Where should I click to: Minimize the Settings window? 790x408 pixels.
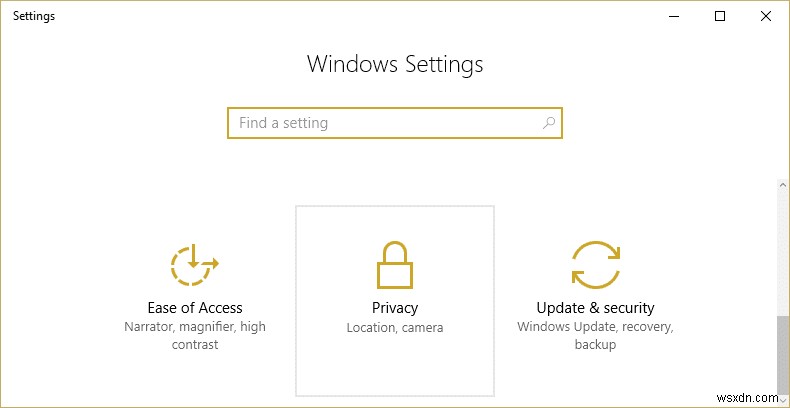coord(674,16)
